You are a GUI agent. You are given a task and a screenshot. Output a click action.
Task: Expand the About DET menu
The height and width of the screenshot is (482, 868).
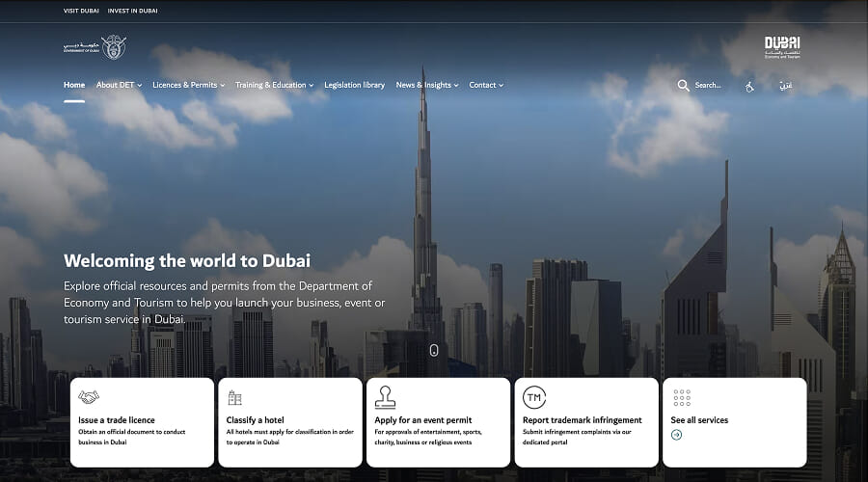click(119, 85)
